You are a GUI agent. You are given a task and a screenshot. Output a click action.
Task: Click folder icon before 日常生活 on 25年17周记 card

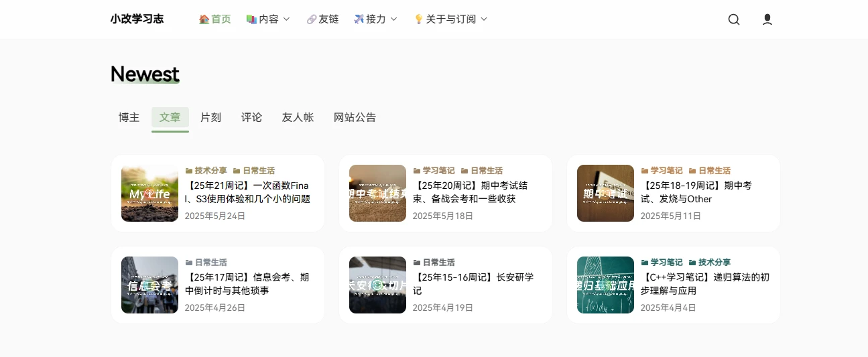[189, 263]
